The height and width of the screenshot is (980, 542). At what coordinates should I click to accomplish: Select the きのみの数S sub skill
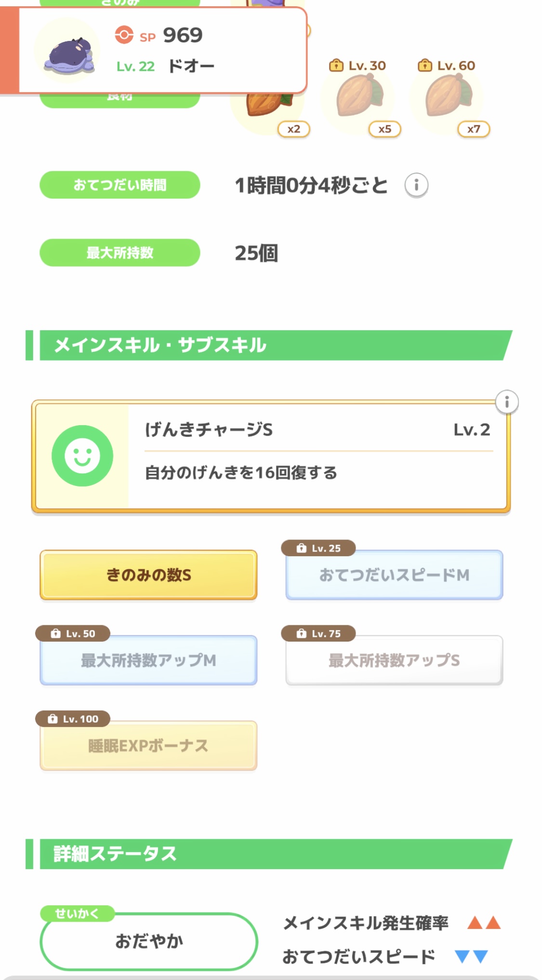coord(148,575)
